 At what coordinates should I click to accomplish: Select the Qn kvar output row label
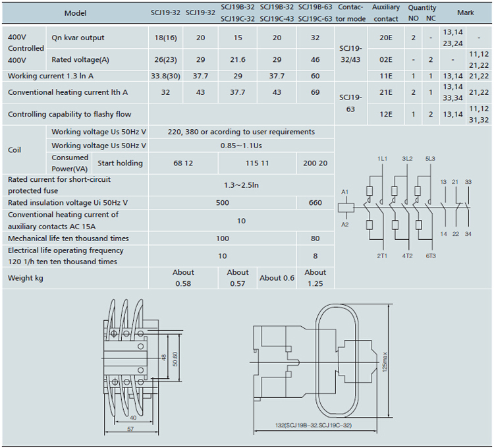[78, 38]
